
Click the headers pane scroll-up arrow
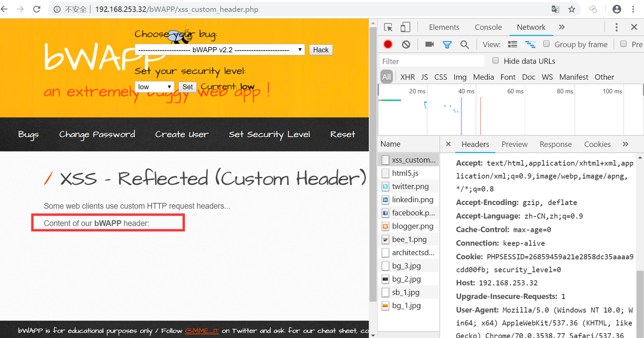640,157
